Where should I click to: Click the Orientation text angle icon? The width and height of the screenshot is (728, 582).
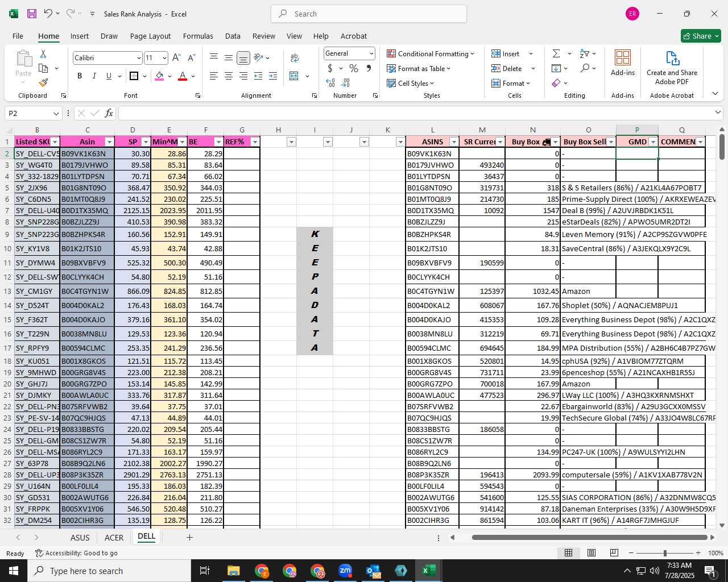[259, 58]
